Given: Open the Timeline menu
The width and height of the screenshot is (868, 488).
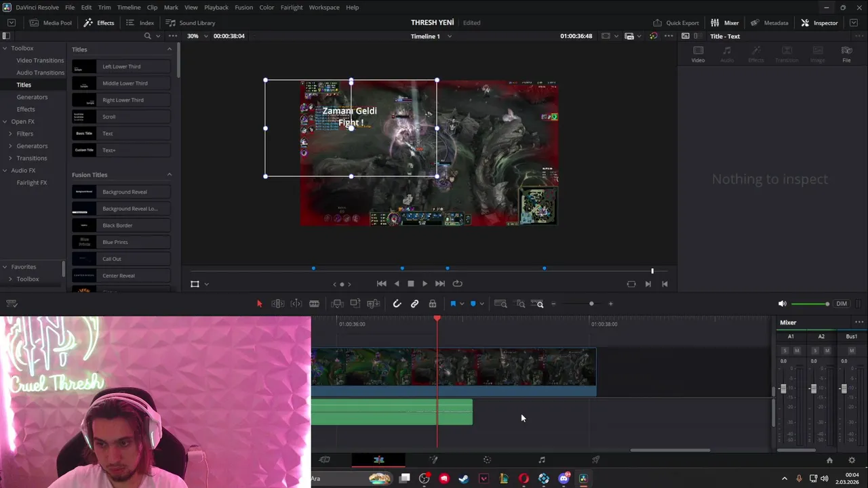Looking at the screenshot, I should (x=129, y=7).
